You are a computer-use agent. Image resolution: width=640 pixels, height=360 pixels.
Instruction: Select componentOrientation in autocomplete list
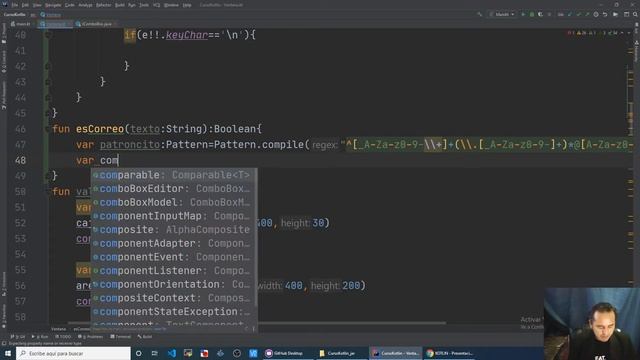point(173,284)
